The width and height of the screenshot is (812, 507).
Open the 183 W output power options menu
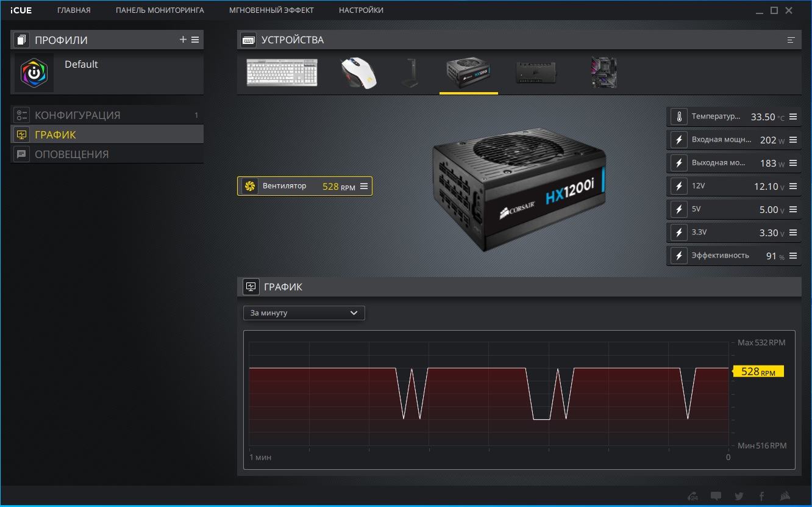(x=793, y=163)
